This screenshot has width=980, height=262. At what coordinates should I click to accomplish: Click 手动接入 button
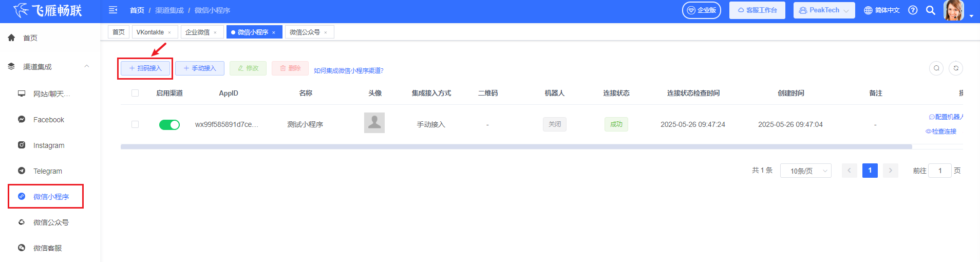tap(200, 68)
